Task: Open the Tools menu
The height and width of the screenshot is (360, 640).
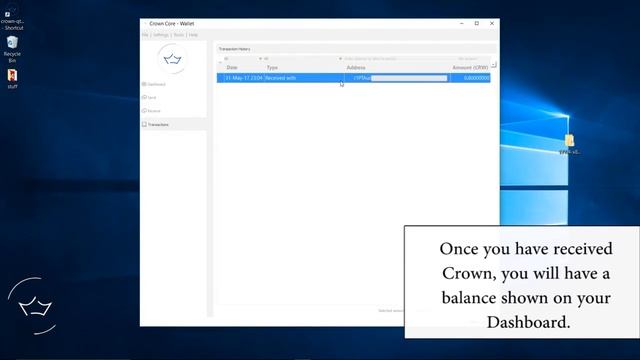Action: (x=179, y=35)
